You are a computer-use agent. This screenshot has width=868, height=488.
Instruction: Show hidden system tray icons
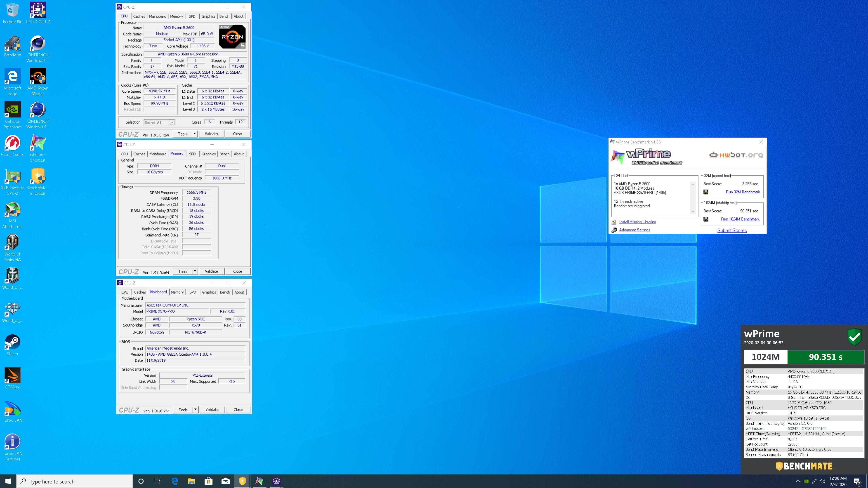[x=797, y=481]
